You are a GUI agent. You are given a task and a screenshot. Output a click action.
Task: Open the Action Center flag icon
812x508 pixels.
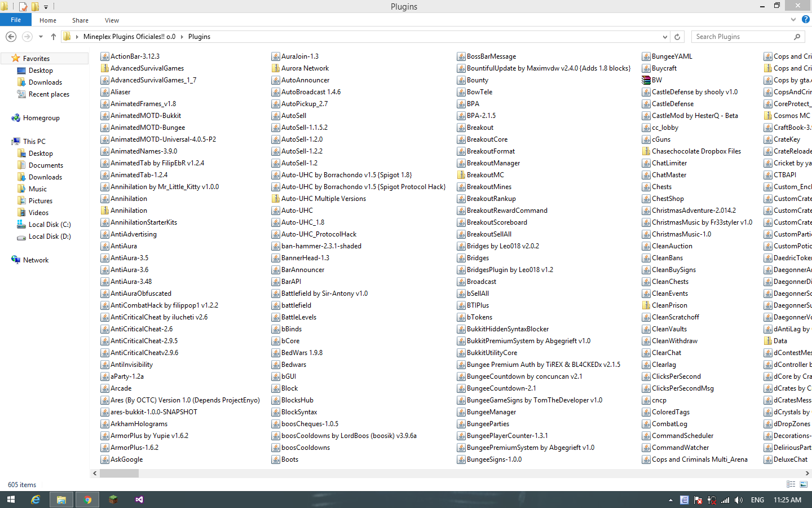pyautogui.click(x=698, y=500)
